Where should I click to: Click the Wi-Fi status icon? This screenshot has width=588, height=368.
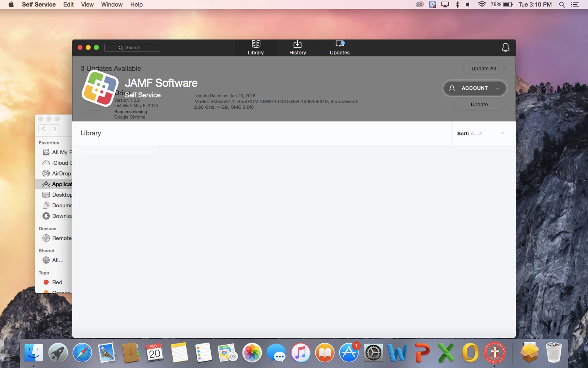[x=482, y=4]
